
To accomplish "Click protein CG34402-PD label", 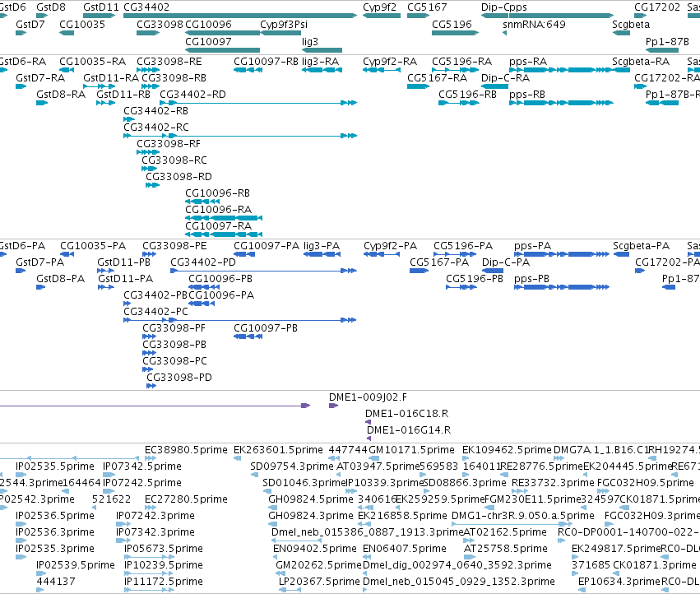I will (203, 262).
